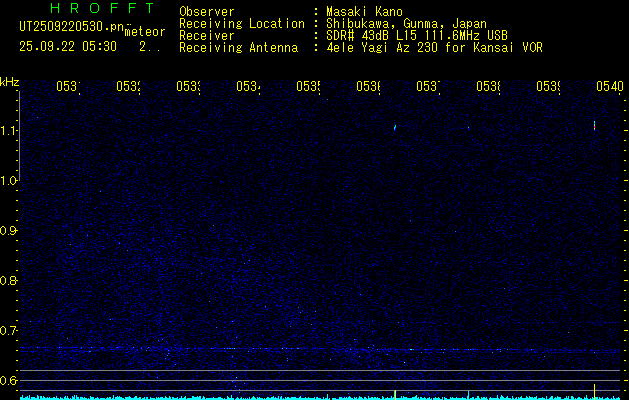Click the 0531 time marker
629x400 pixels.
click(x=68, y=86)
